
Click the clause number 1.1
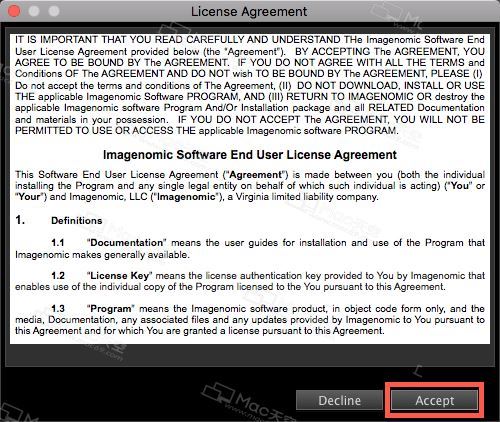point(58,243)
